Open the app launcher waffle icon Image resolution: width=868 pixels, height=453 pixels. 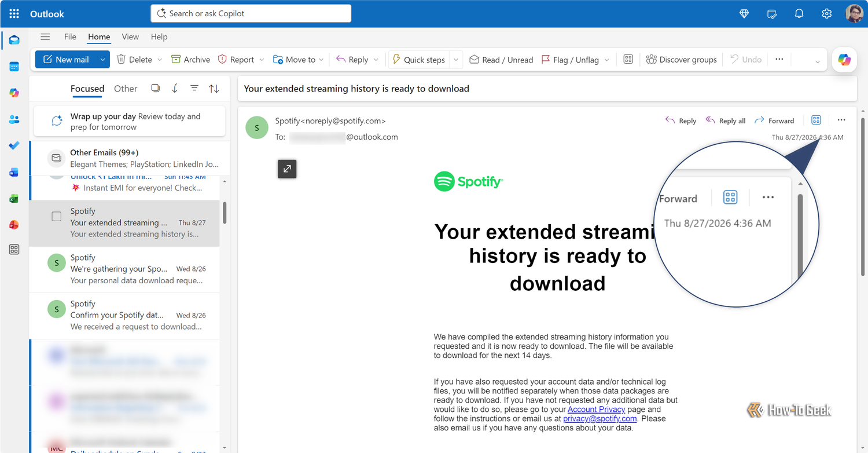[x=14, y=14]
